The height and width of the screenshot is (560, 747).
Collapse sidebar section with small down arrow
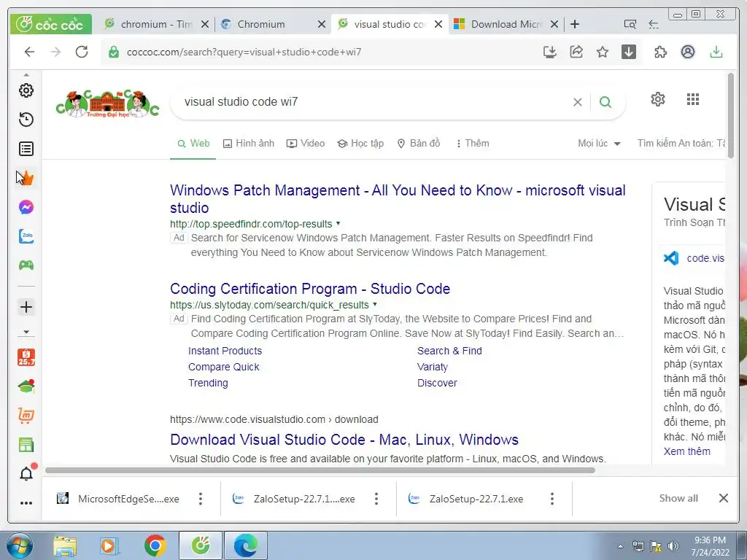click(x=26, y=332)
